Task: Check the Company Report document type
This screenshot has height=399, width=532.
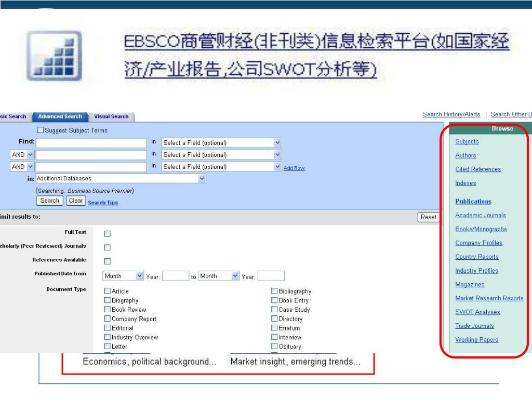Action: coord(108,318)
